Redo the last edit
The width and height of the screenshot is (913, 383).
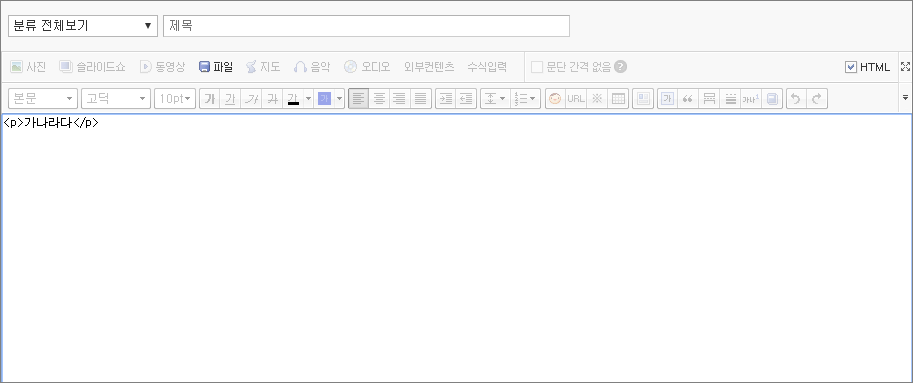coord(817,98)
